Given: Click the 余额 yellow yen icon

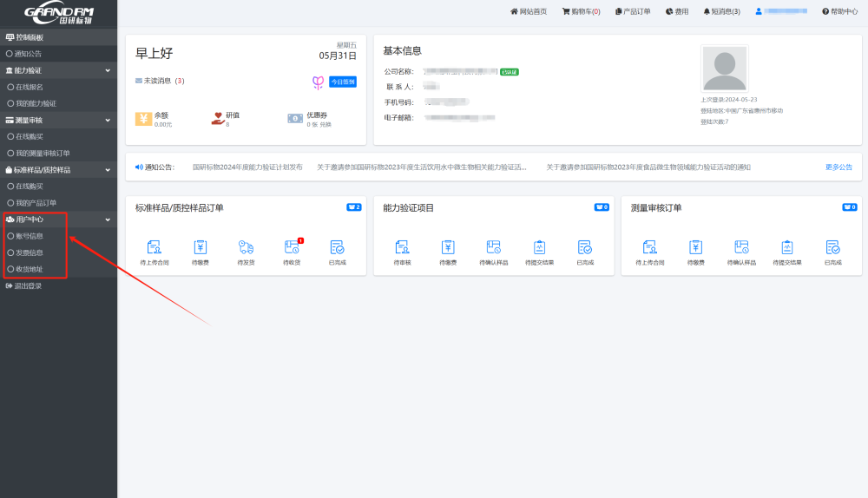Looking at the screenshot, I should coord(143,119).
